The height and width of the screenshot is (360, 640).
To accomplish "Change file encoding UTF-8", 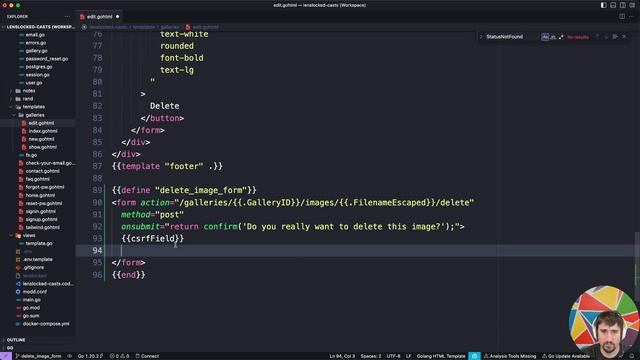I will [x=393, y=356].
